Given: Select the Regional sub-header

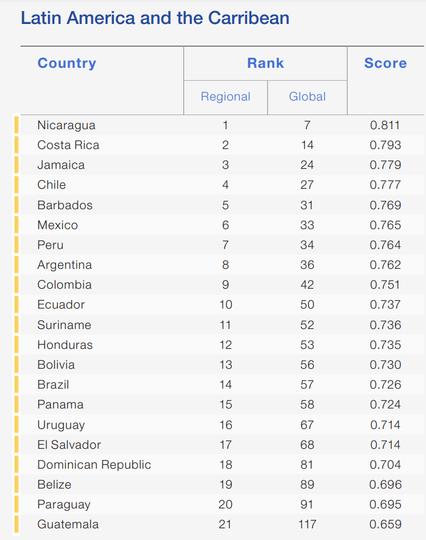Looking at the screenshot, I should coord(226,97).
